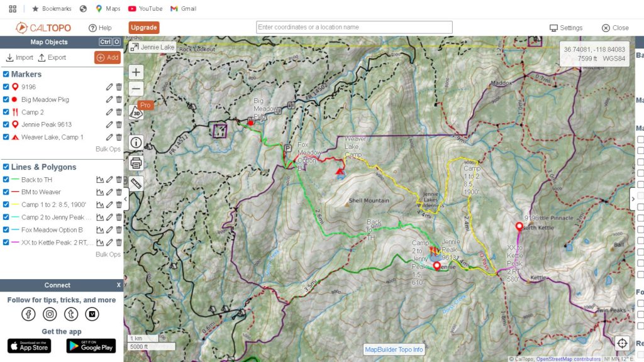Expand the right side panel
Viewport: 644px width, 362px height.
[x=633, y=199]
